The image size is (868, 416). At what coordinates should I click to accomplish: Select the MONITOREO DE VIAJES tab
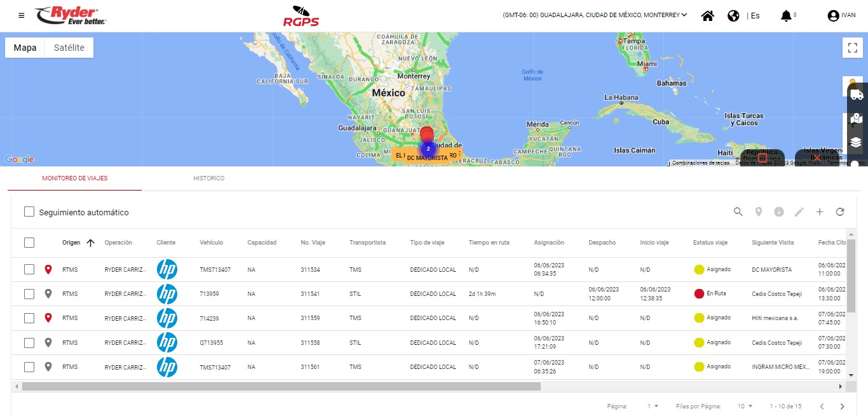tap(75, 178)
